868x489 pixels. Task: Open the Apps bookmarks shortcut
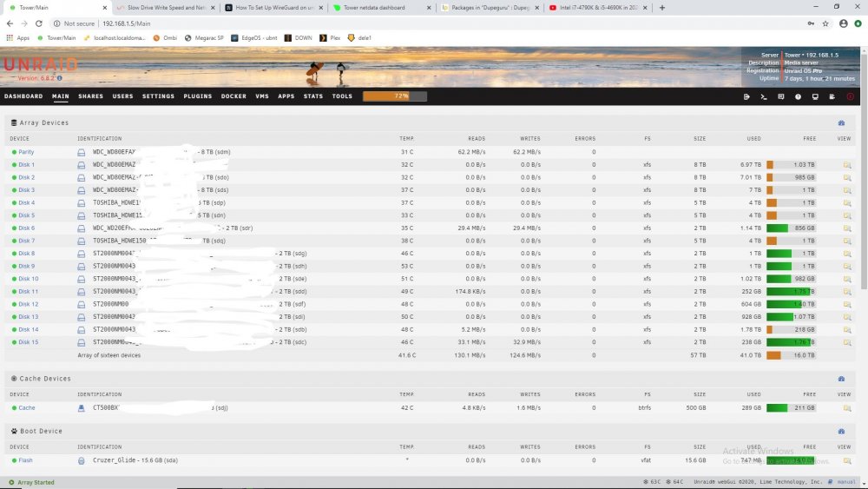coord(17,37)
